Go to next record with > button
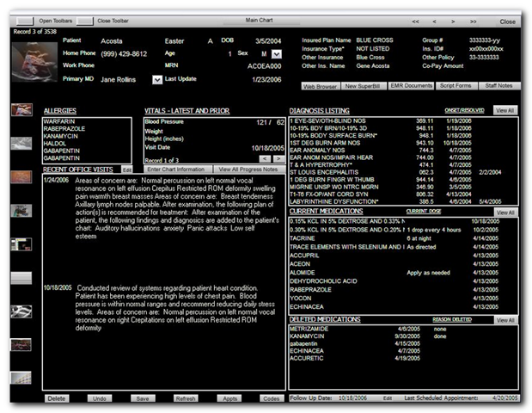Screen dimensions: 532x413 [453, 22]
